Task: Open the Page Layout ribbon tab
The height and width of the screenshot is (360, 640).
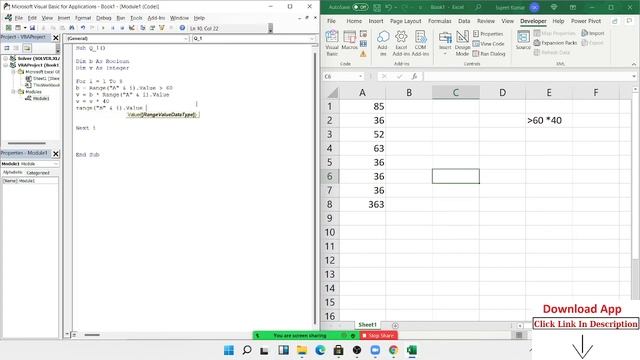Action: tap(405, 21)
